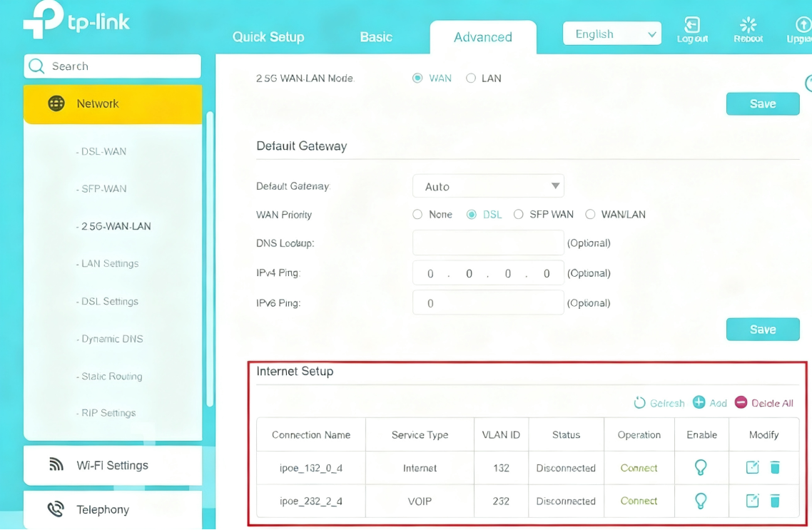Open the DSL Settings menu item
This screenshot has height=530, width=812.
point(110,301)
